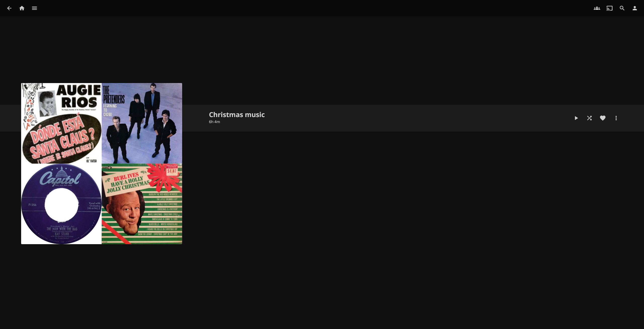Shuffle the Christmas music playlist
This screenshot has height=329, width=644.
point(589,118)
